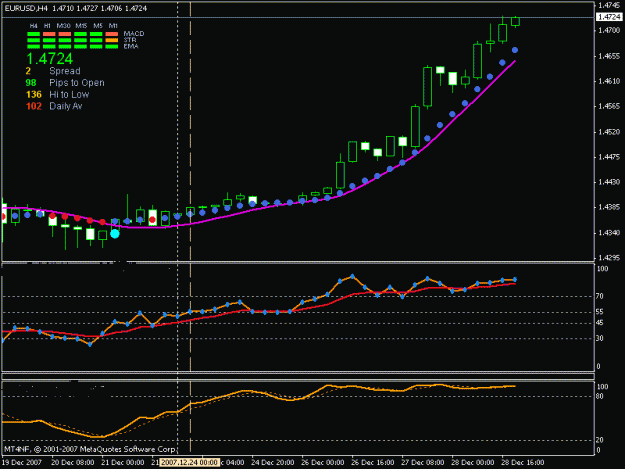Click the 55 level on middle indicator scale

600,312
